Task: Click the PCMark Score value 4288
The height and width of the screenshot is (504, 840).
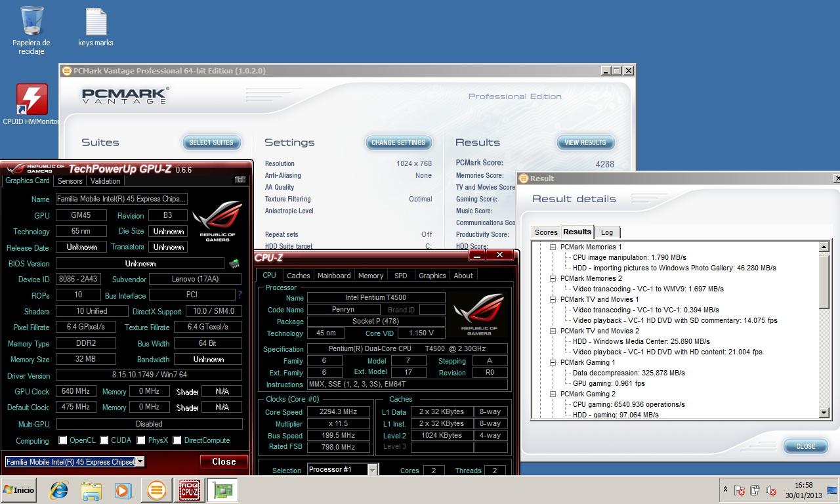Action: (x=604, y=164)
